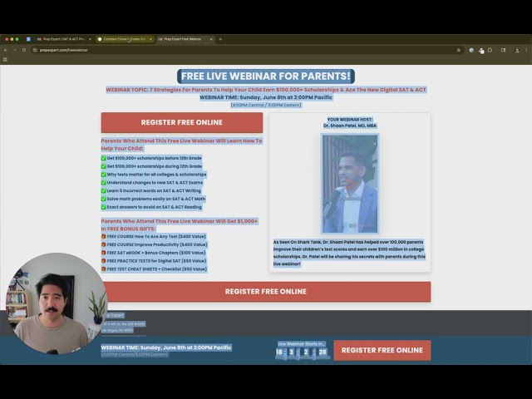Switch to the Constant Closers tab
This screenshot has width=532, height=399.
coord(124,39)
